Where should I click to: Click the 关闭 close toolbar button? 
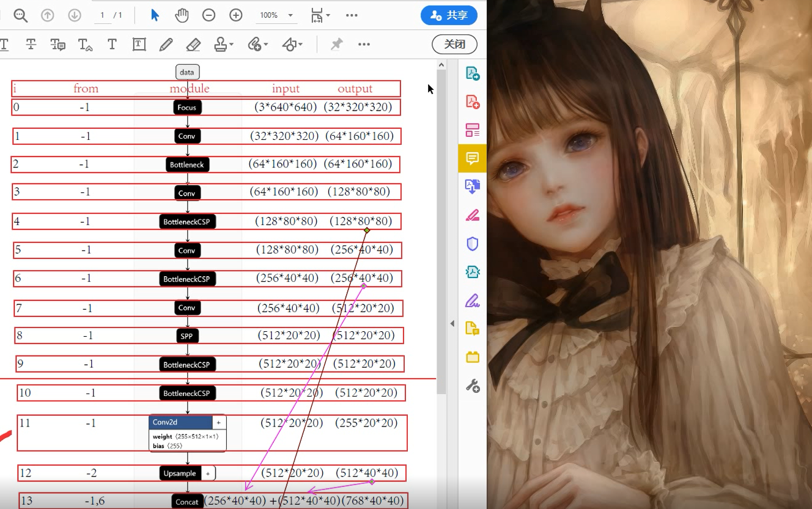(x=454, y=44)
